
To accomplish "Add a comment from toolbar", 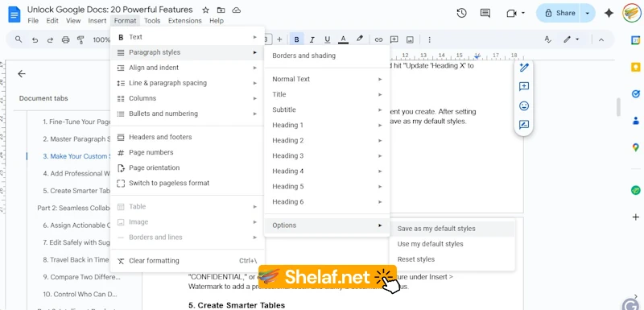I will click(394, 39).
